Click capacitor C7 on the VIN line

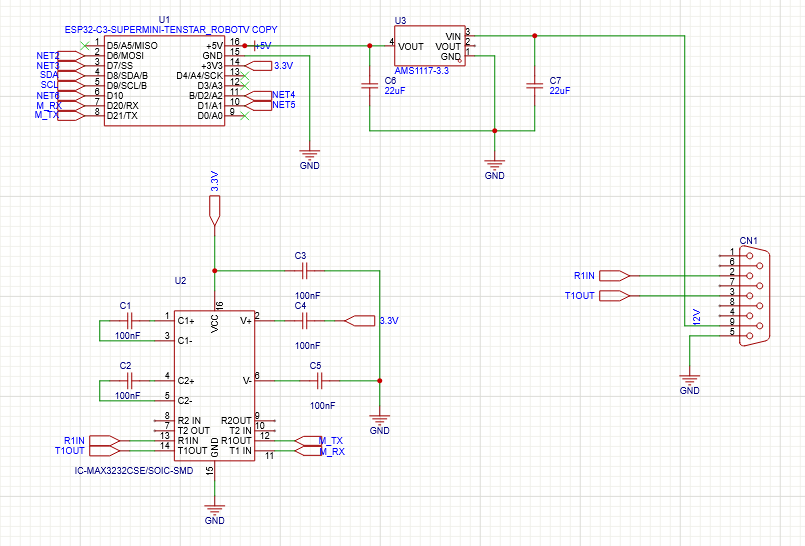(x=535, y=85)
